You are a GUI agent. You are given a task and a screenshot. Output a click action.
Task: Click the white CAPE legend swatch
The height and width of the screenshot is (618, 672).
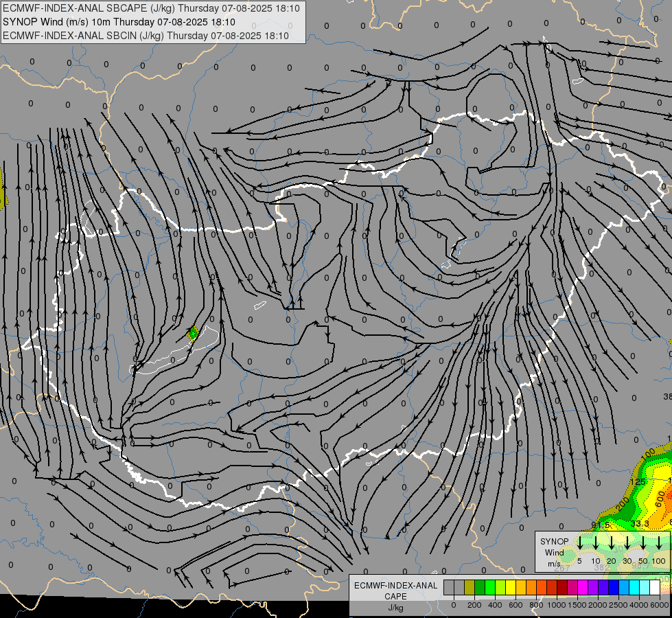click(654, 587)
